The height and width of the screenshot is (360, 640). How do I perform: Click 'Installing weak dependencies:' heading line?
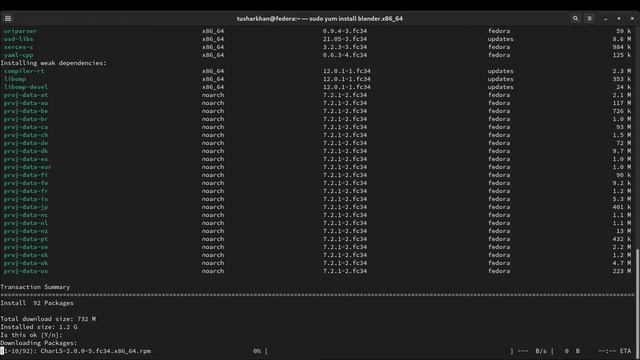(x=53, y=63)
